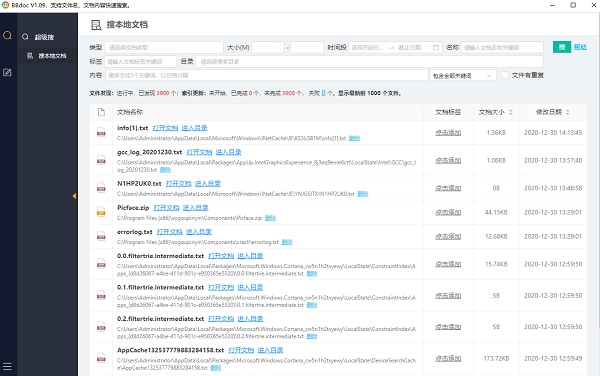Delete N1HP2UK0.txt using 删除 link
This screenshot has width=600, height=376.
tap(362, 194)
